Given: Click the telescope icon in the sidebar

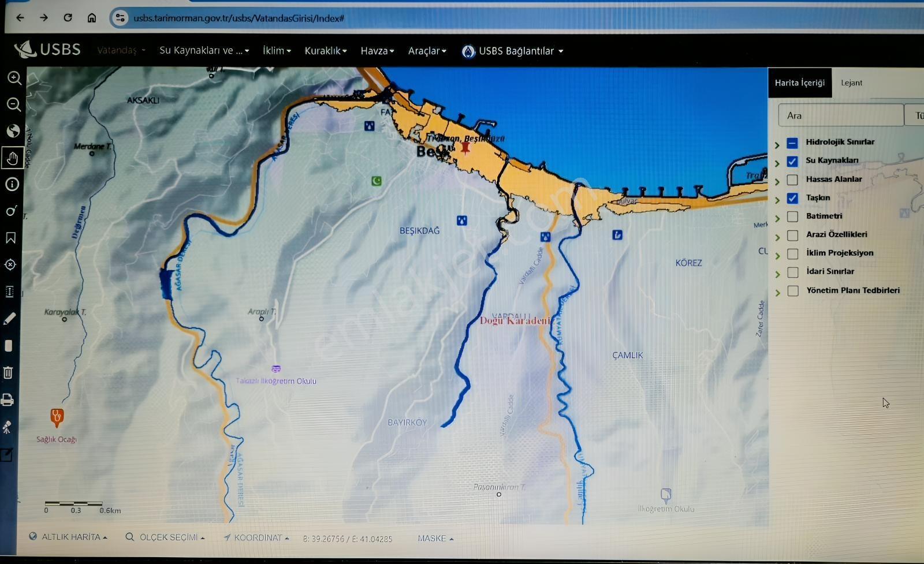Looking at the screenshot, I should [7, 427].
